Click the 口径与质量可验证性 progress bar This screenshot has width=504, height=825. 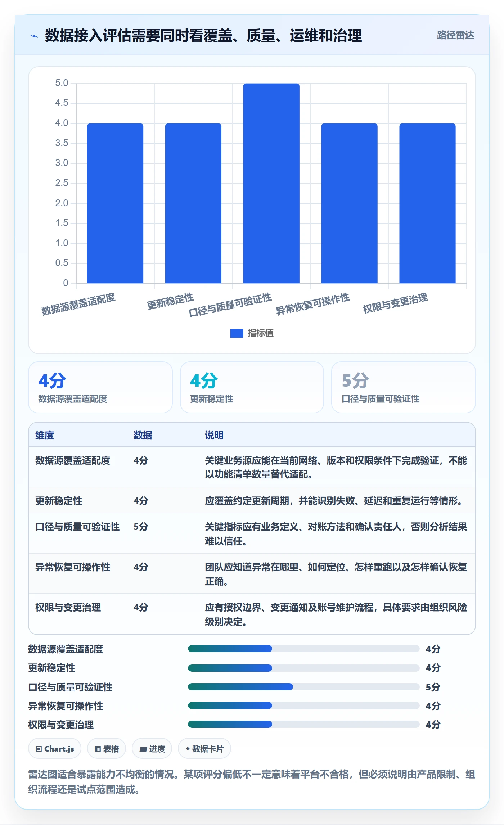tap(303, 687)
